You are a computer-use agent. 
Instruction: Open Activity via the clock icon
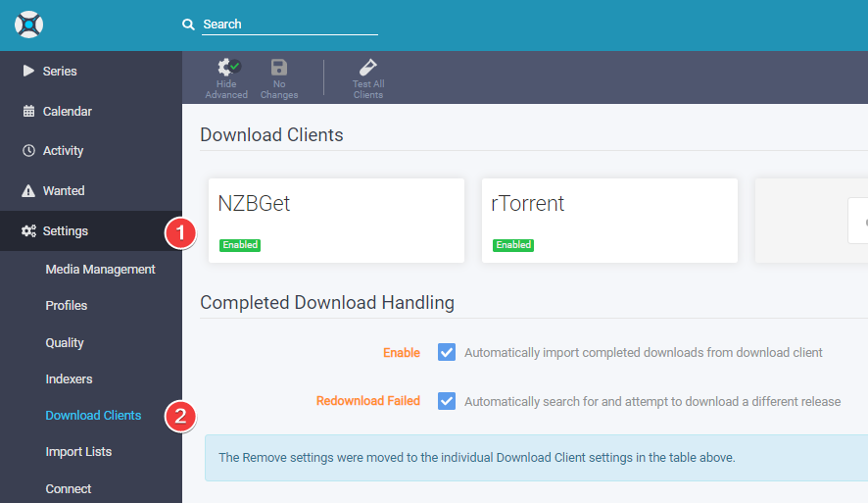pyautogui.click(x=28, y=151)
